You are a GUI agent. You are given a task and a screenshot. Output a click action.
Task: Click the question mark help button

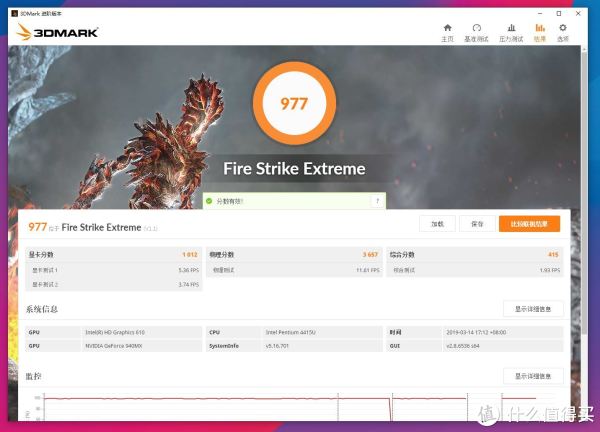tap(377, 201)
